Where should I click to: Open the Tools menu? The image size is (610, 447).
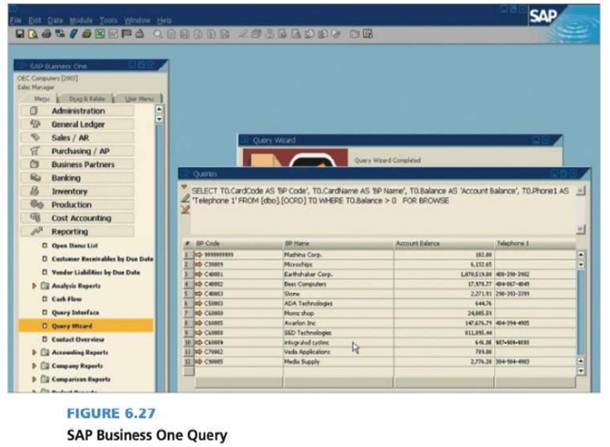coord(108,20)
